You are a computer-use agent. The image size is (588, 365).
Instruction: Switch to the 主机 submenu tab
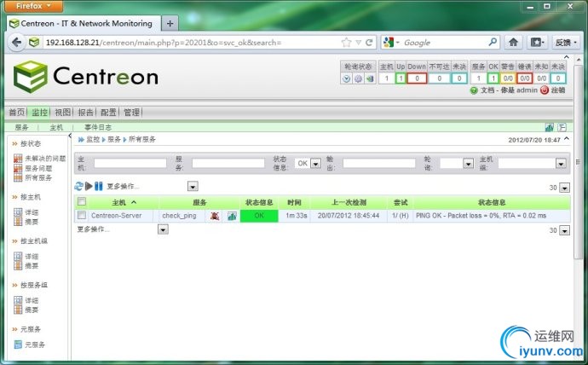pyautogui.click(x=56, y=128)
